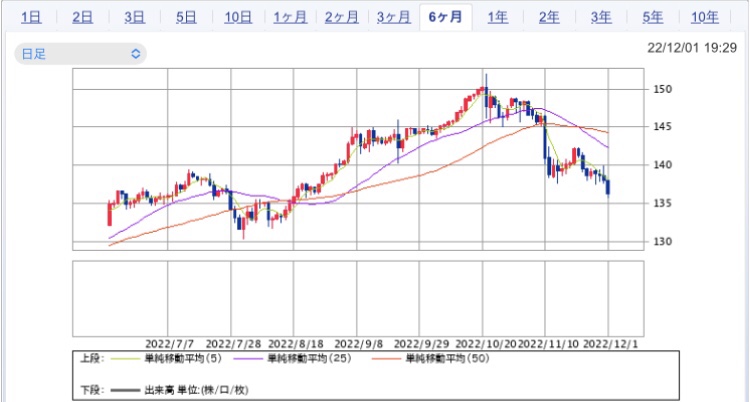Click green 単純移動平均(5) legend line
The width and height of the screenshot is (750, 402).
(x=125, y=358)
